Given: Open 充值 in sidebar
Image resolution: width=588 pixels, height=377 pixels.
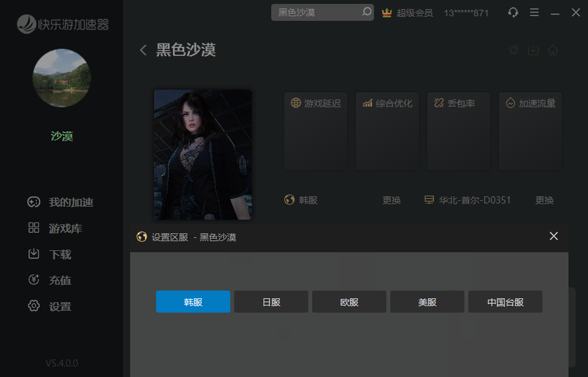Looking at the screenshot, I should [50, 280].
